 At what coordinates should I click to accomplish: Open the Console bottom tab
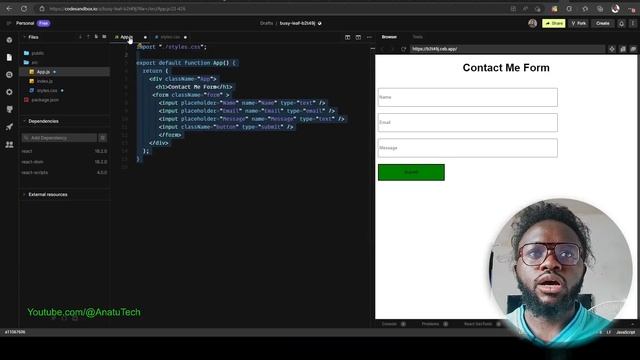click(389, 324)
